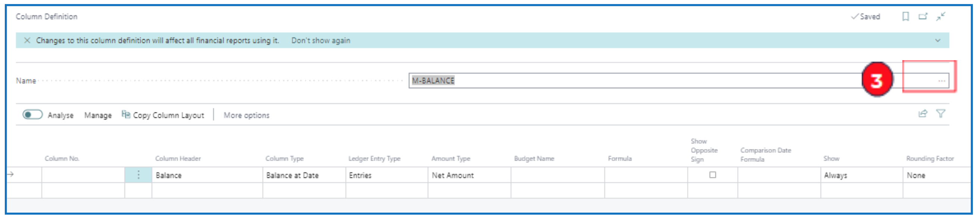Click the share icon above the grid

click(923, 114)
